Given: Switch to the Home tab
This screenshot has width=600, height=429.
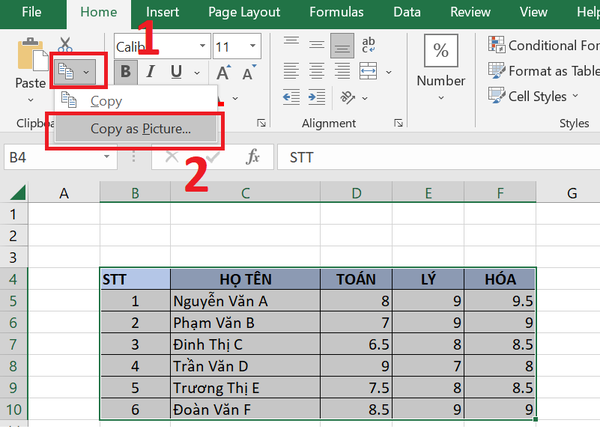Looking at the screenshot, I should point(99,12).
